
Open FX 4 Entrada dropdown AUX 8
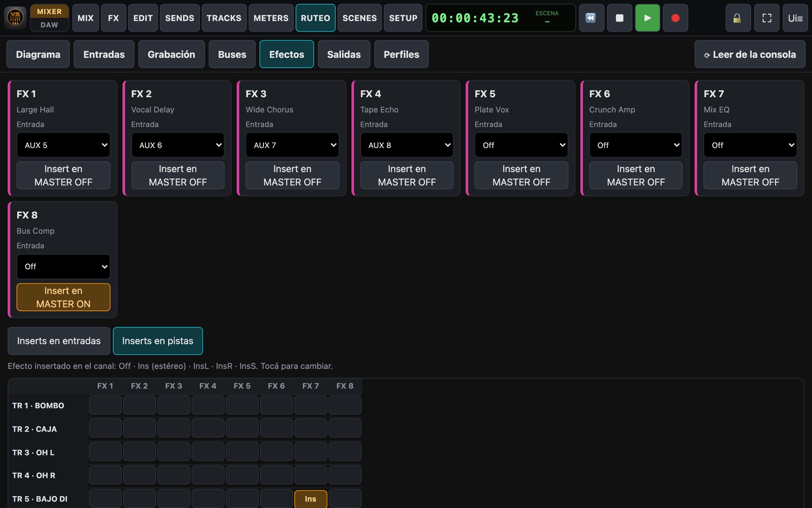click(407, 145)
